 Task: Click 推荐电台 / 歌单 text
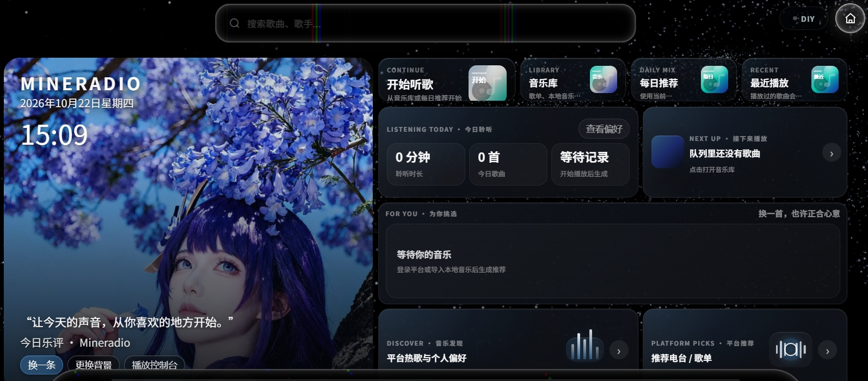[681, 358]
